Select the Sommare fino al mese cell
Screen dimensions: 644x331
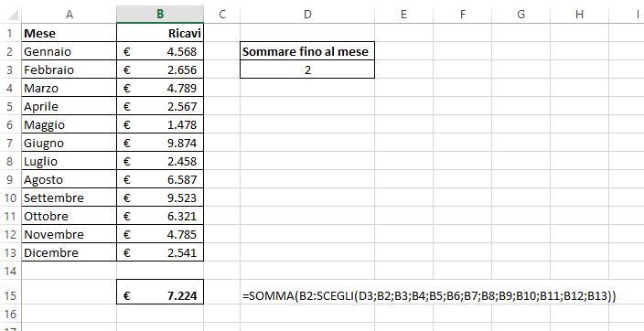[x=307, y=51]
